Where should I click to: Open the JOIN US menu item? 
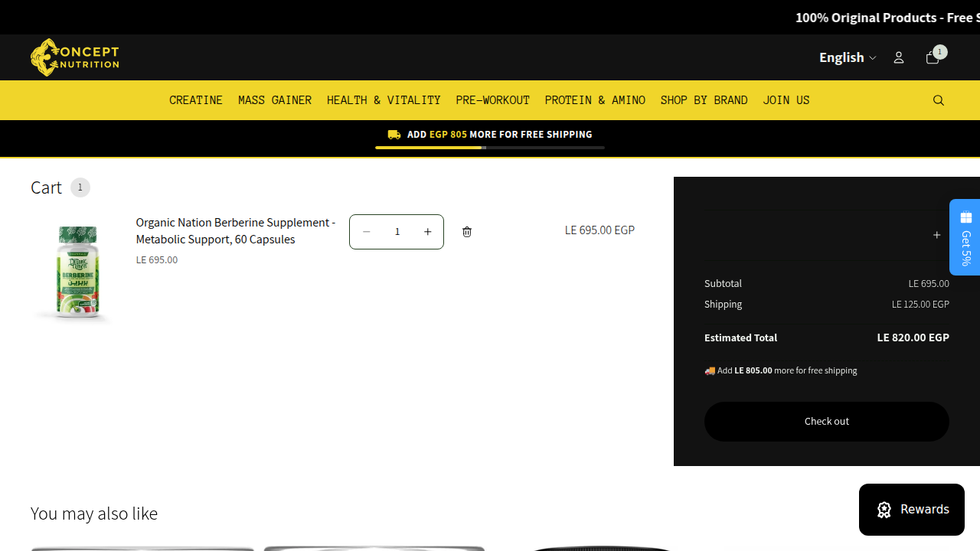click(x=786, y=100)
